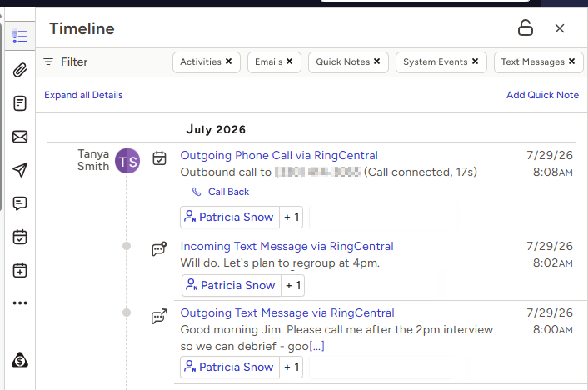This screenshot has width=588, height=390.
Task: Close the Timeline panel
Action: coord(560,28)
